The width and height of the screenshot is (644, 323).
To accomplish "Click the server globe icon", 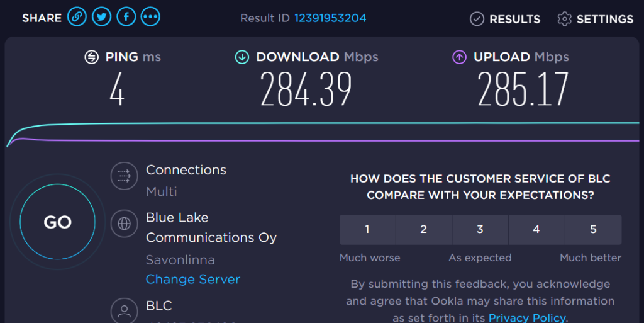I will coord(124,223).
